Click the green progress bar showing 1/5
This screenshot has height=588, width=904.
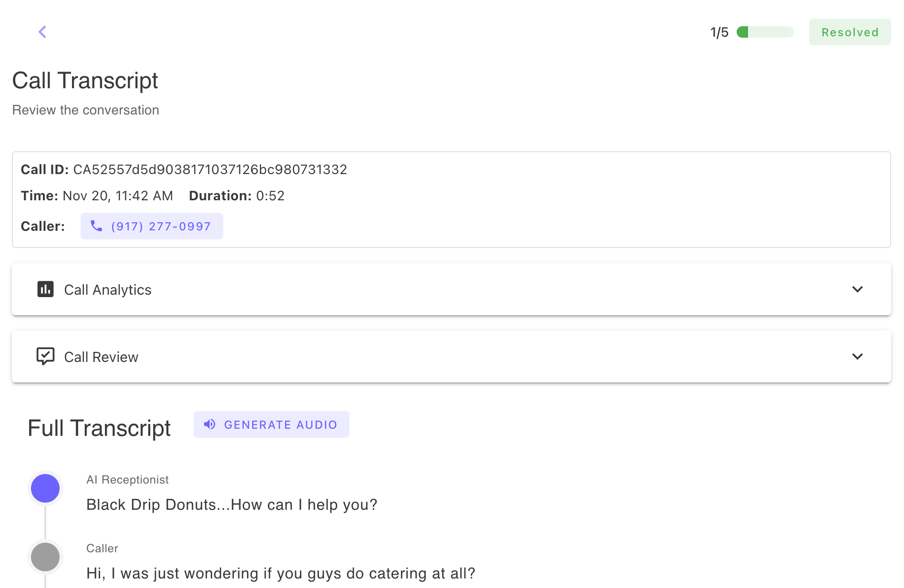(x=765, y=32)
